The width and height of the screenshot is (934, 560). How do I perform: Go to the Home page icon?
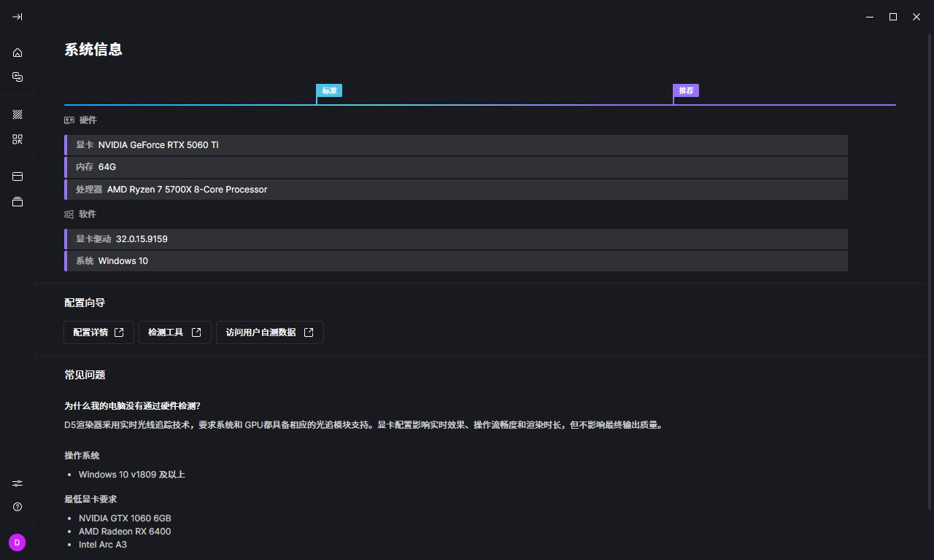pos(18,52)
